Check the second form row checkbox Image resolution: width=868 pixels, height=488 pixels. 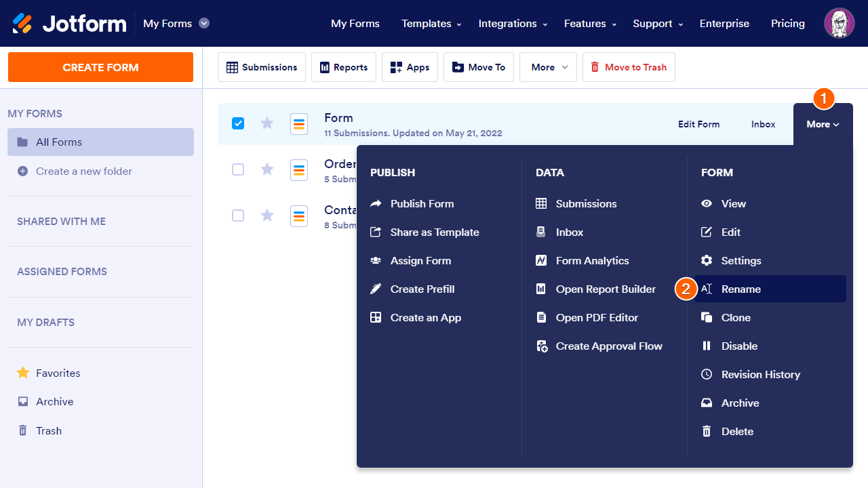(238, 169)
